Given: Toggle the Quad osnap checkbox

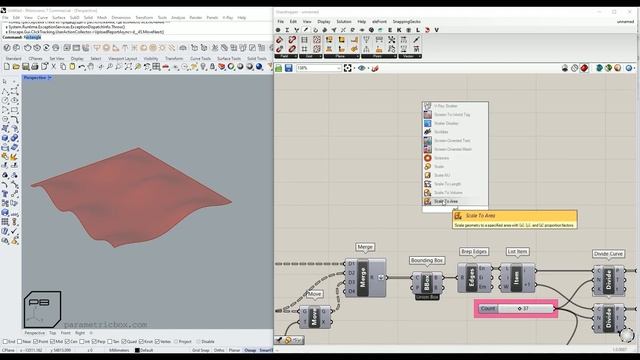Looking at the screenshot, I should pyautogui.click(x=124, y=342).
